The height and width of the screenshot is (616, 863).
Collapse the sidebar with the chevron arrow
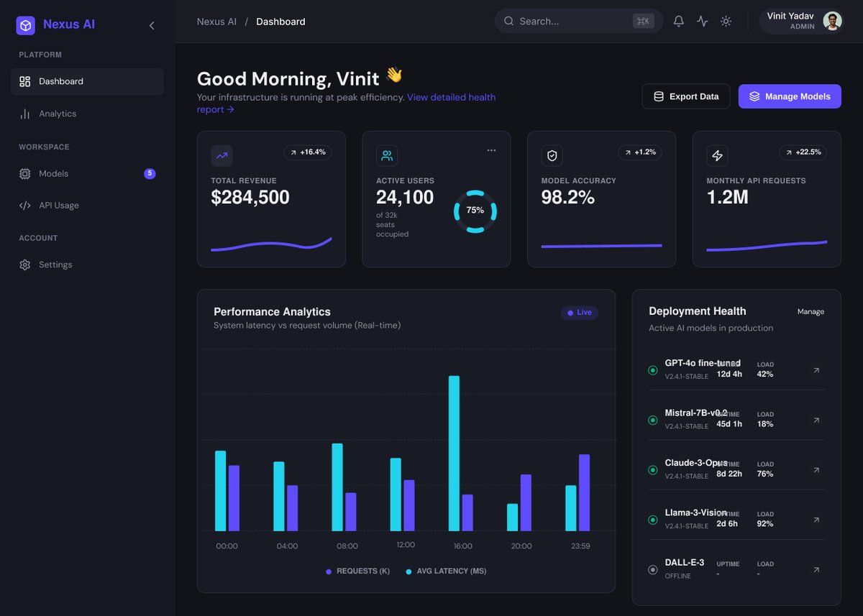[x=152, y=26]
